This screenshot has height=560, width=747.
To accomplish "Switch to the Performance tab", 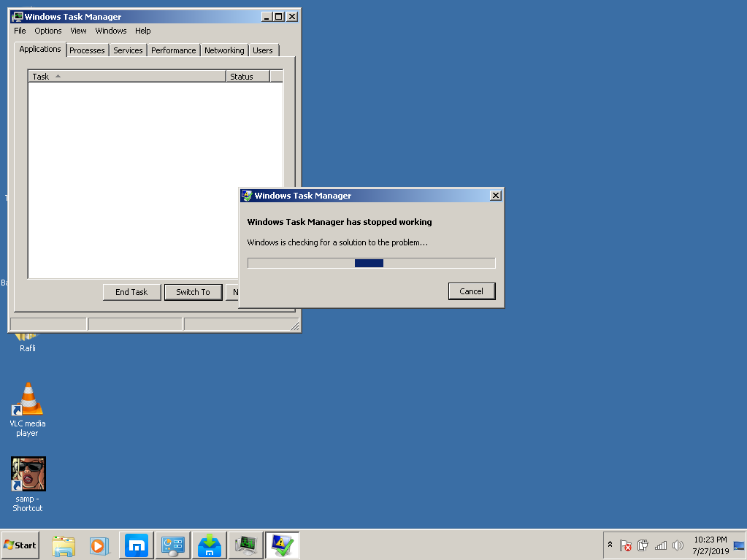I will 173,50.
